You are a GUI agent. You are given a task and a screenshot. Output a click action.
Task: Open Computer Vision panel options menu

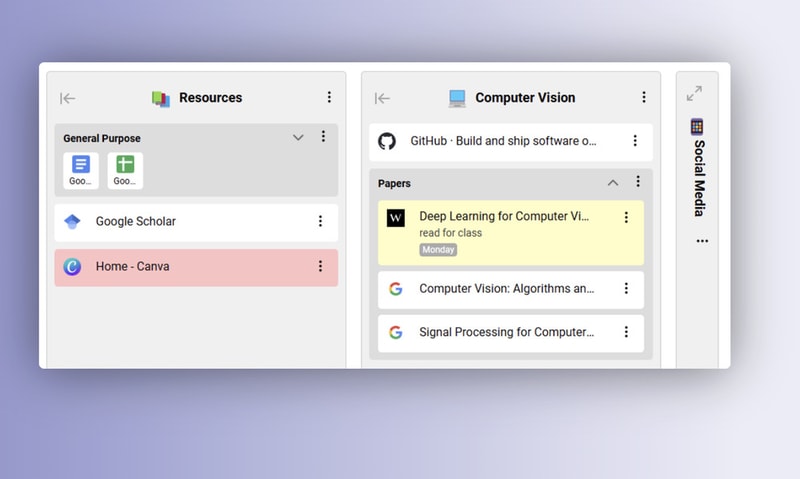point(643,98)
